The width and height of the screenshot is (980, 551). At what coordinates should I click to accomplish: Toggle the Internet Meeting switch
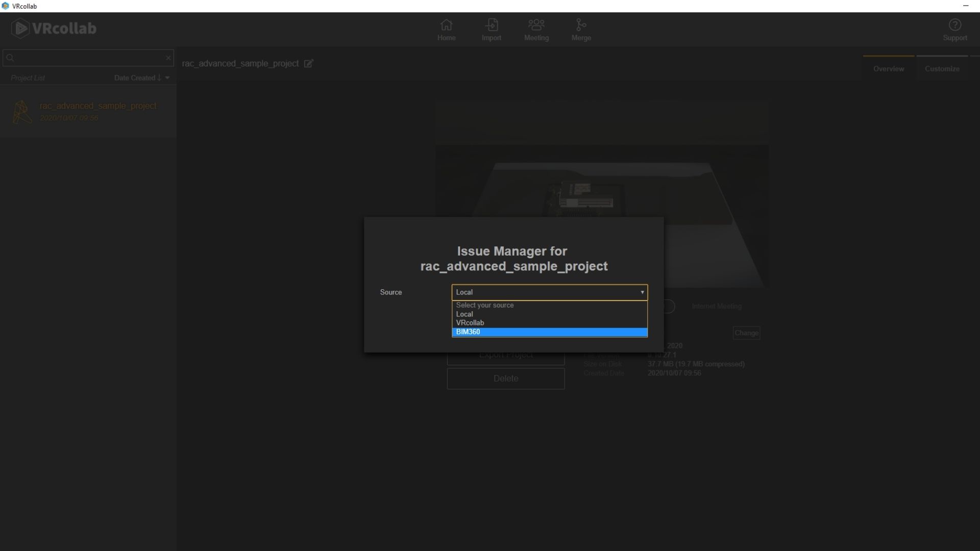pyautogui.click(x=668, y=306)
